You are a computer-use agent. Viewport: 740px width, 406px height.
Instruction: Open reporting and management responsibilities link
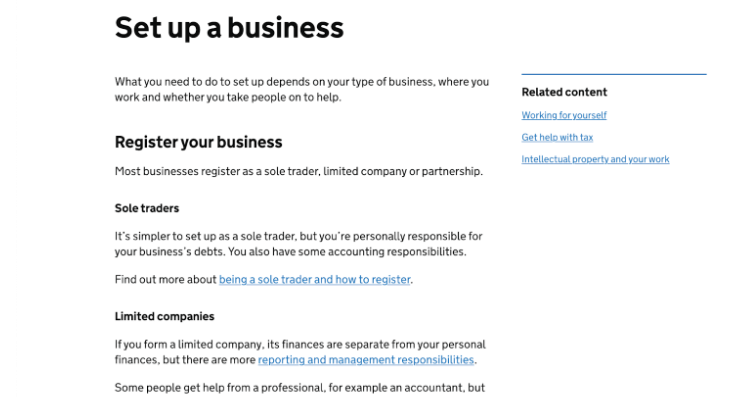365,360
